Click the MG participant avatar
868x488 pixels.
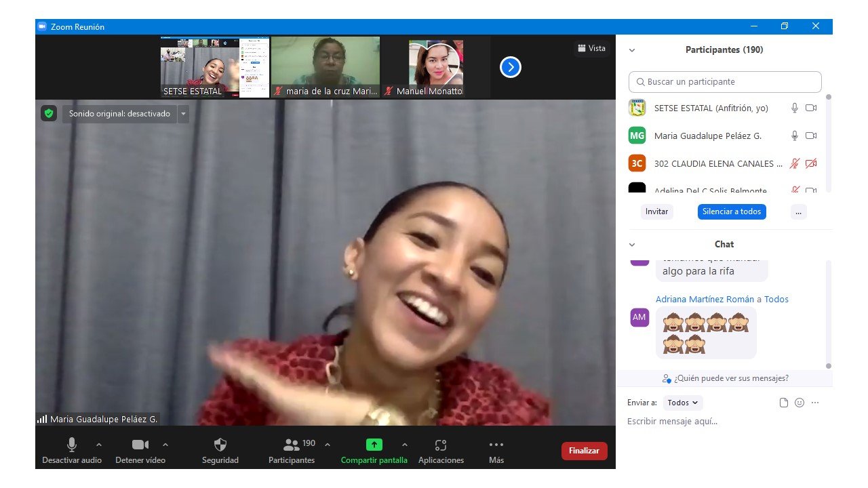point(637,136)
